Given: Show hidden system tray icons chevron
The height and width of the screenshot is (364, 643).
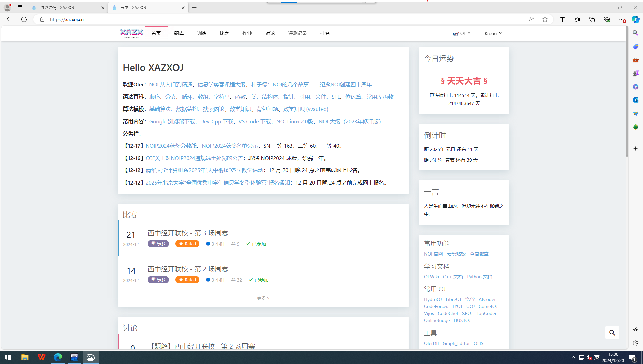Looking at the screenshot, I should (x=573, y=357).
